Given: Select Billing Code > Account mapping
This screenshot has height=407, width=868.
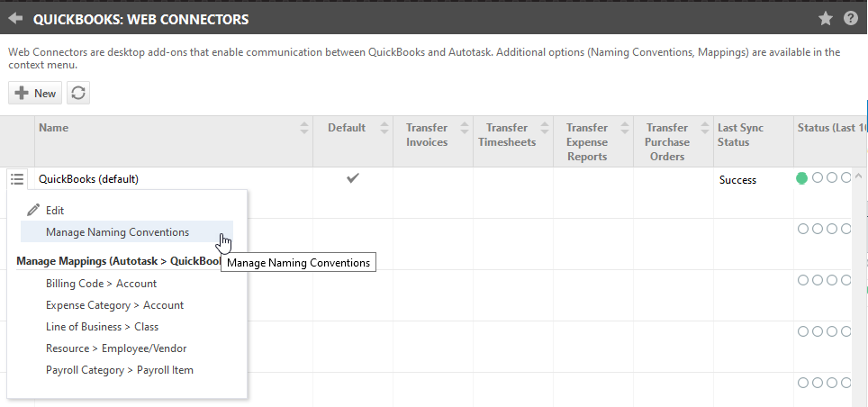Looking at the screenshot, I should coord(102,284).
